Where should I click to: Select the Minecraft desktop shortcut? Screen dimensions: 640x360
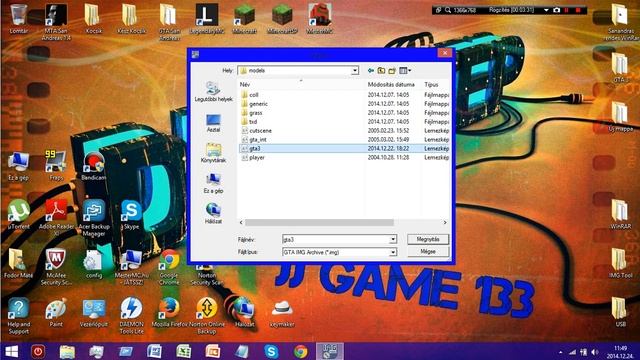click(x=244, y=18)
